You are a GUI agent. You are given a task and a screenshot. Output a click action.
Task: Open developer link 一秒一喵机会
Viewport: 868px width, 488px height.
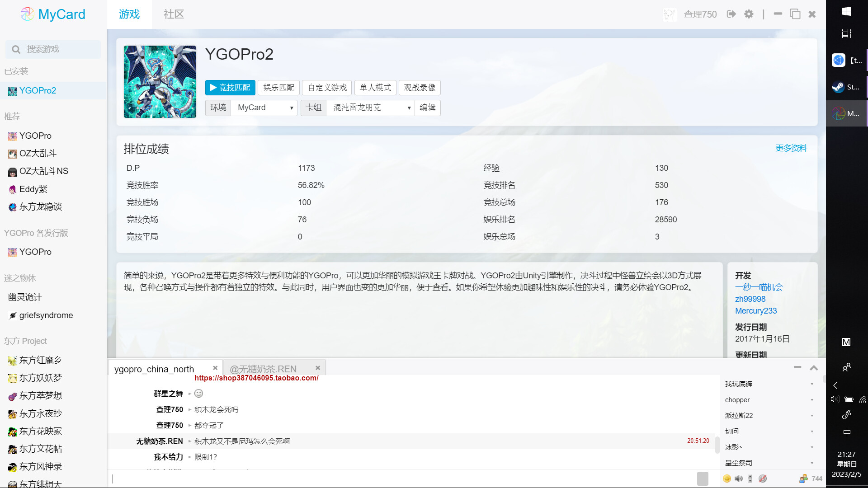click(x=759, y=287)
